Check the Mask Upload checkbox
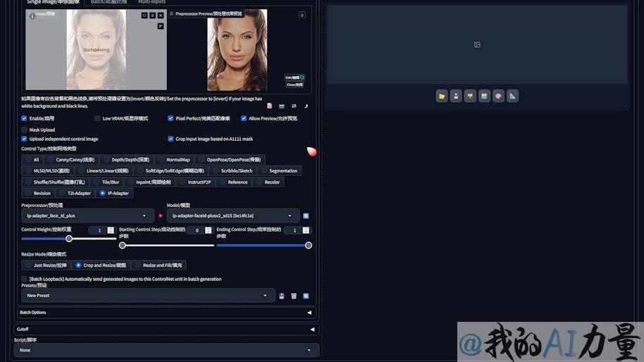This screenshot has width=644, height=362. [24, 130]
